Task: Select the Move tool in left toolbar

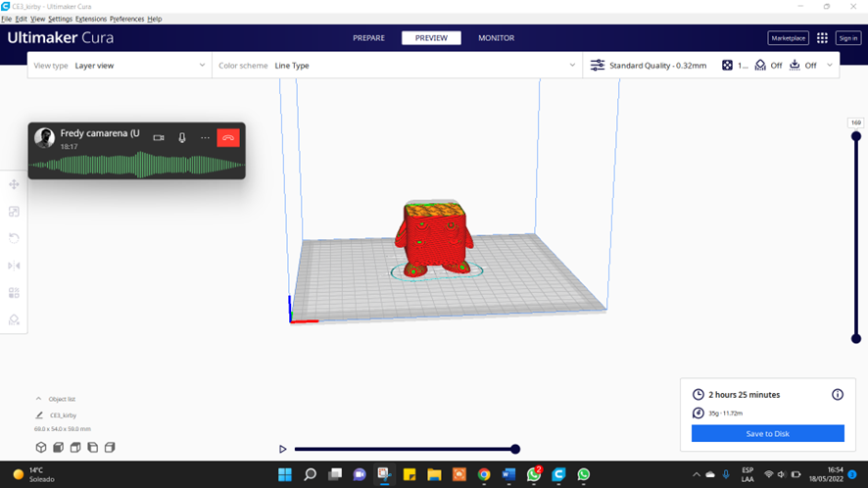Action: coord(14,184)
